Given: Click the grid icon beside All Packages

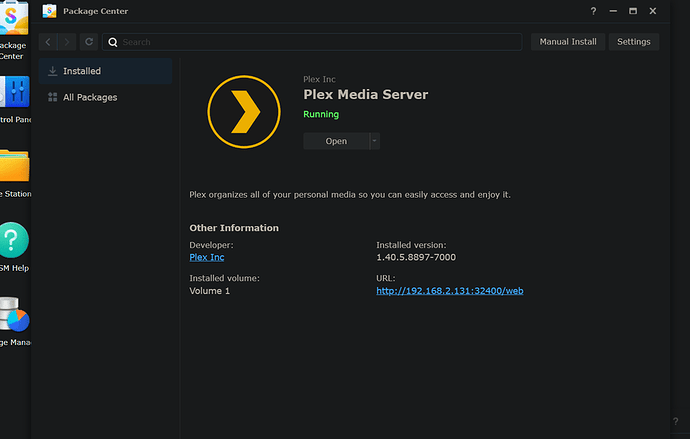Looking at the screenshot, I should [x=52, y=97].
